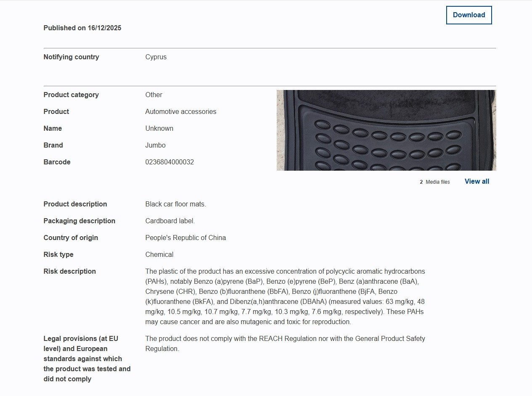The height and width of the screenshot is (396, 532).
Task: Click the PAHs risk description paragraph
Action: tap(285, 297)
